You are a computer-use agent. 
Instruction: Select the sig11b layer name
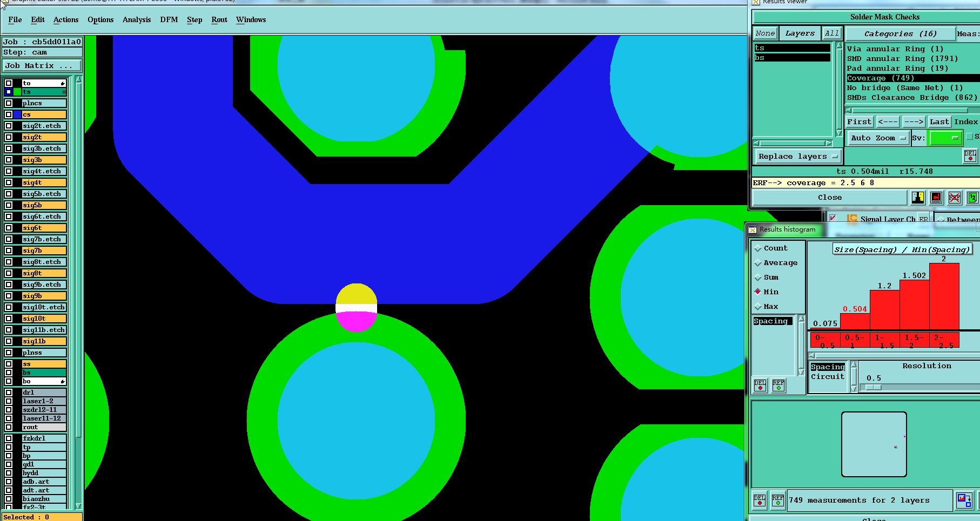tap(44, 341)
